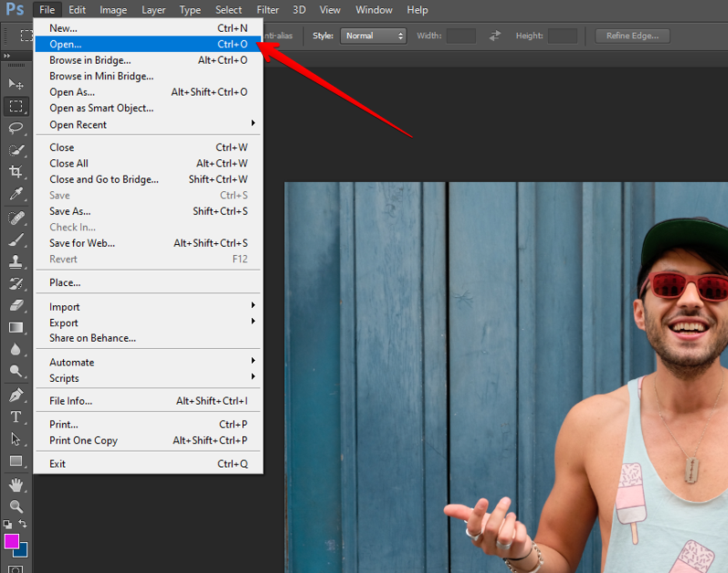
Task: Choose Save As... in the File menu
Action: (x=69, y=211)
